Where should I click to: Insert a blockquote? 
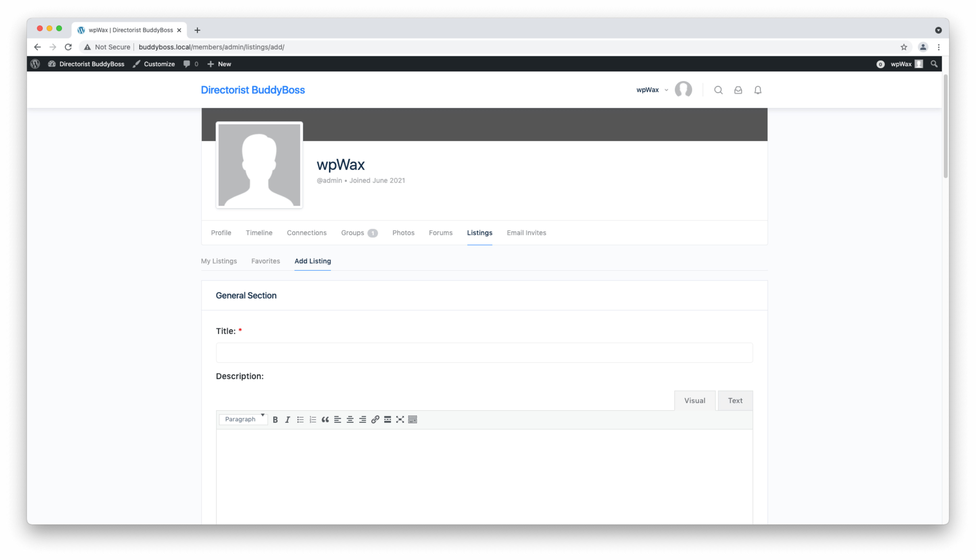[x=325, y=419]
